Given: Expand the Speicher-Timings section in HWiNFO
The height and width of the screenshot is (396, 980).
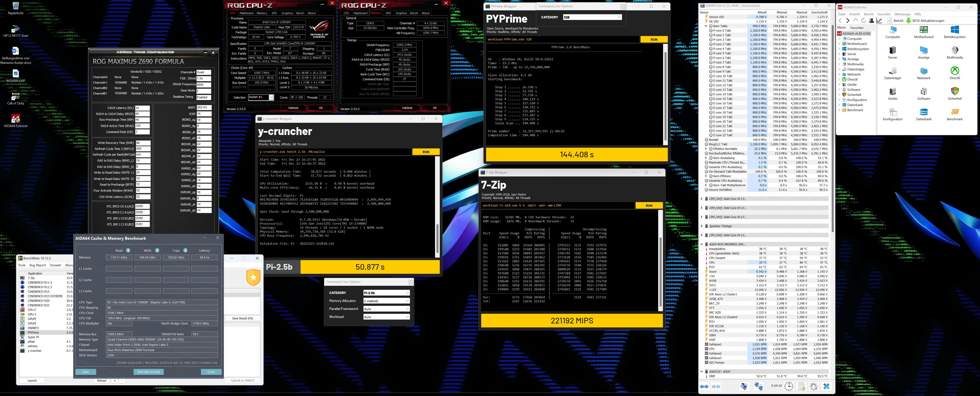Looking at the screenshot, I should coord(702,226).
